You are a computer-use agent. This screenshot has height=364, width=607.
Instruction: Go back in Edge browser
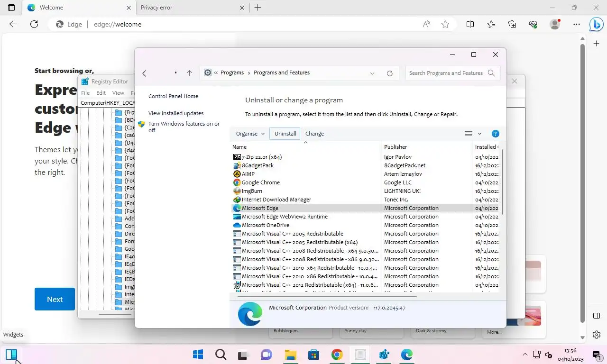pyautogui.click(x=13, y=24)
